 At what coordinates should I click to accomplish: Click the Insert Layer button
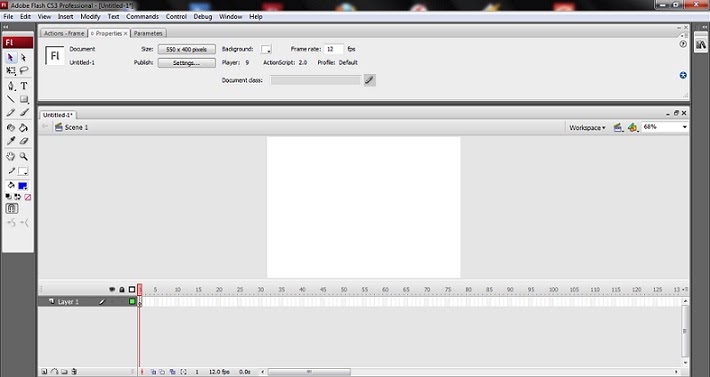coord(44,372)
